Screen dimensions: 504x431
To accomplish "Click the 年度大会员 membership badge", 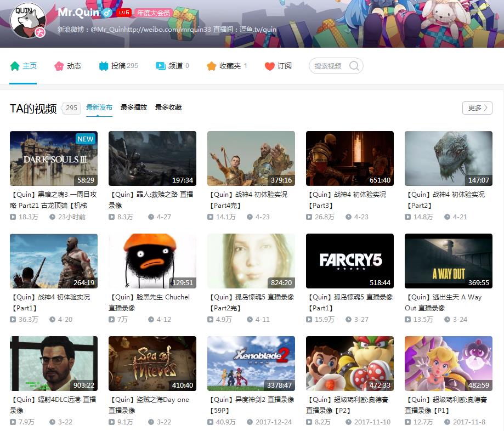I will click(x=154, y=13).
